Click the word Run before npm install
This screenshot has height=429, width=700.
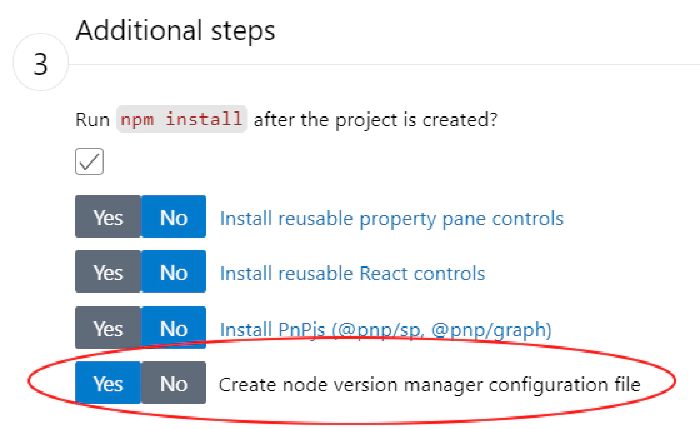[x=93, y=120]
